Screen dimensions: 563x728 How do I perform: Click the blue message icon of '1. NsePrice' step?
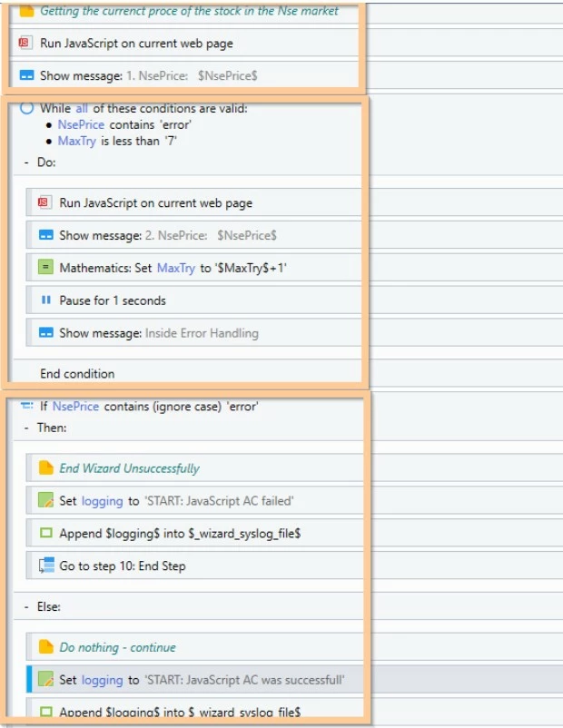click(27, 75)
